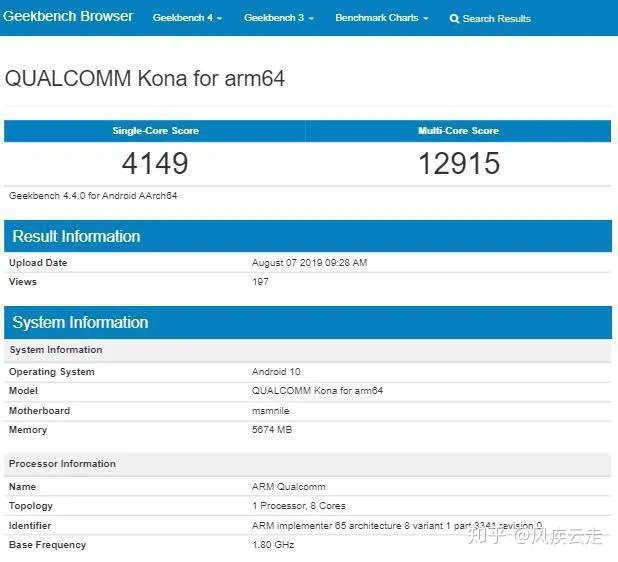Viewport: 618px width, 562px height.
Task: Click the Result Information section header
Action: coord(76,237)
